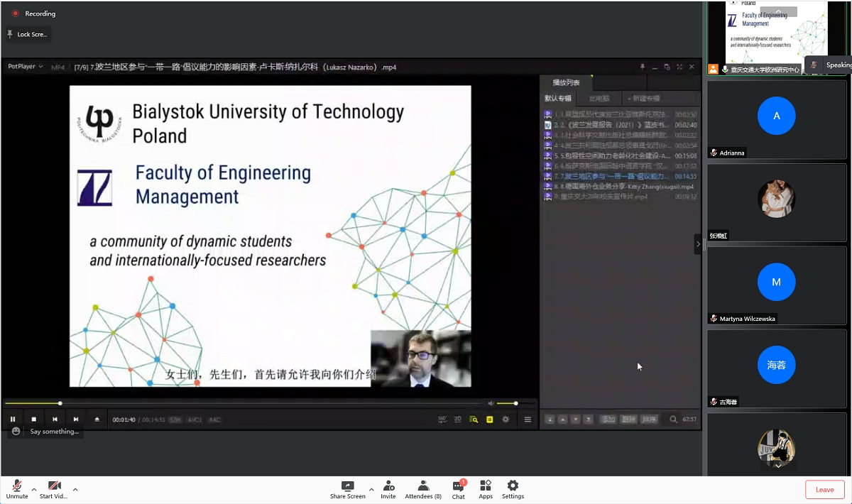Move playlist item down arrow icon

(575, 420)
